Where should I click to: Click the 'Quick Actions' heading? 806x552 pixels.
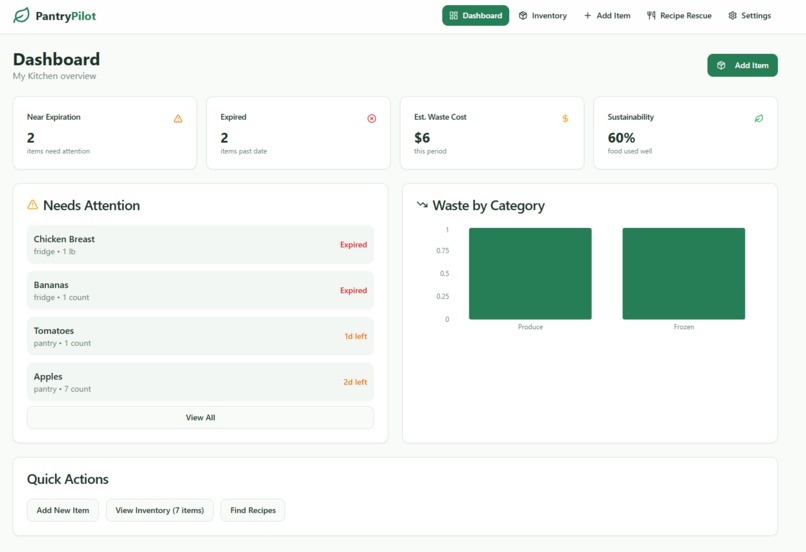tap(68, 479)
